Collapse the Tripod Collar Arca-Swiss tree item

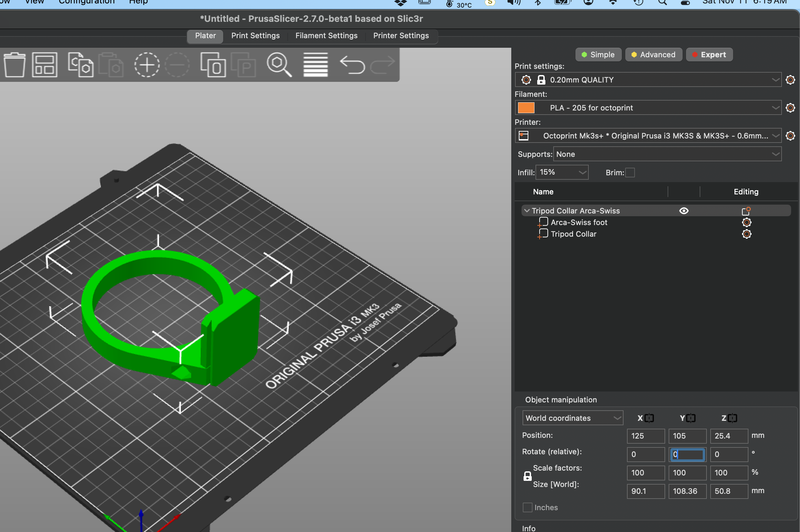527,211
